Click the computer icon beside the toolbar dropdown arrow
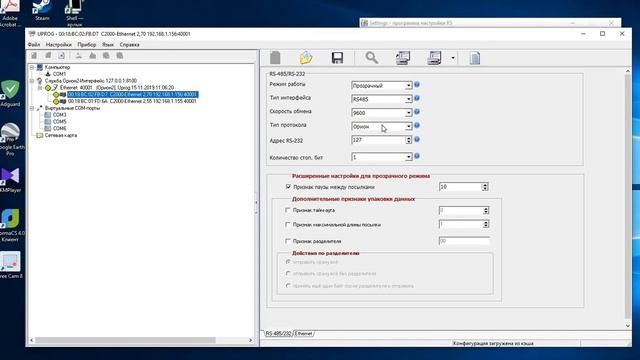640x360 pixels. 434,58
